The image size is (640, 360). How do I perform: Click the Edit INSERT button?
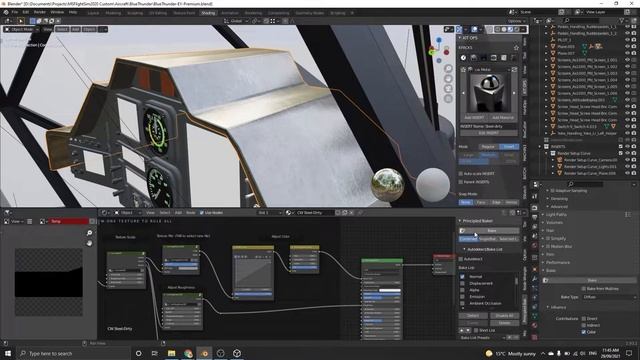tap(489, 133)
